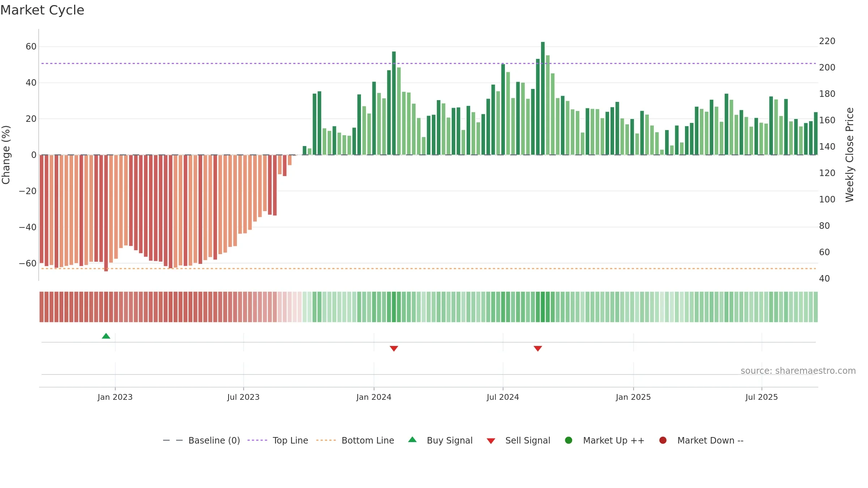Click the first red Sell Signal marker

tap(394, 348)
